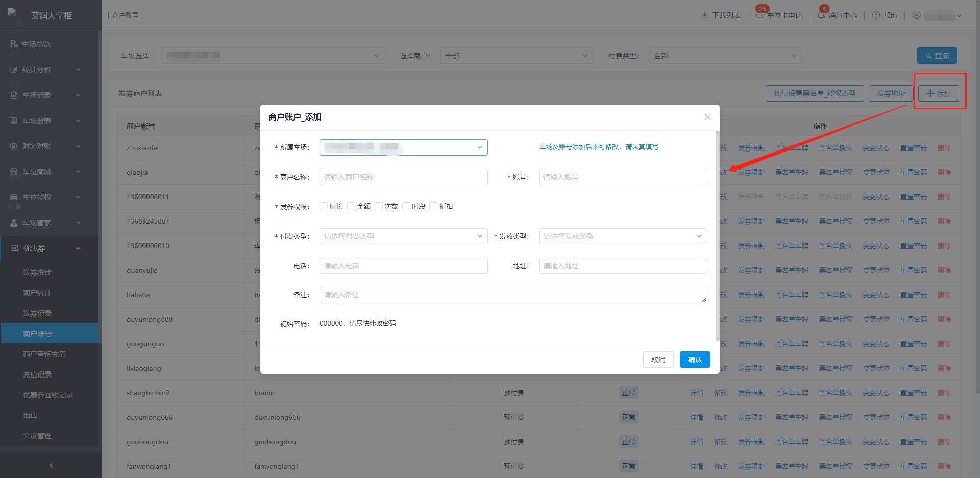Viewport: 980px width, 478px height.
Task: Open the 付费类型 dropdown in the dialog
Action: coord(403,236)
